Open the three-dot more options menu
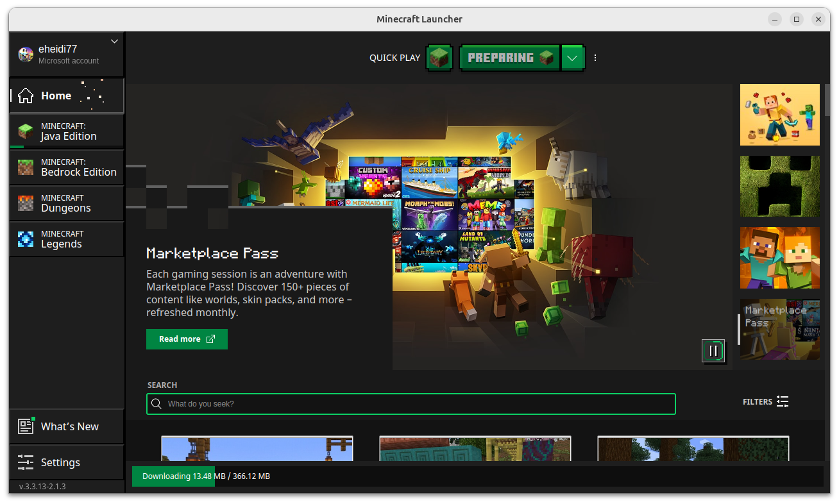This screenshot has height=504, width=839. (x=595, y=58)
